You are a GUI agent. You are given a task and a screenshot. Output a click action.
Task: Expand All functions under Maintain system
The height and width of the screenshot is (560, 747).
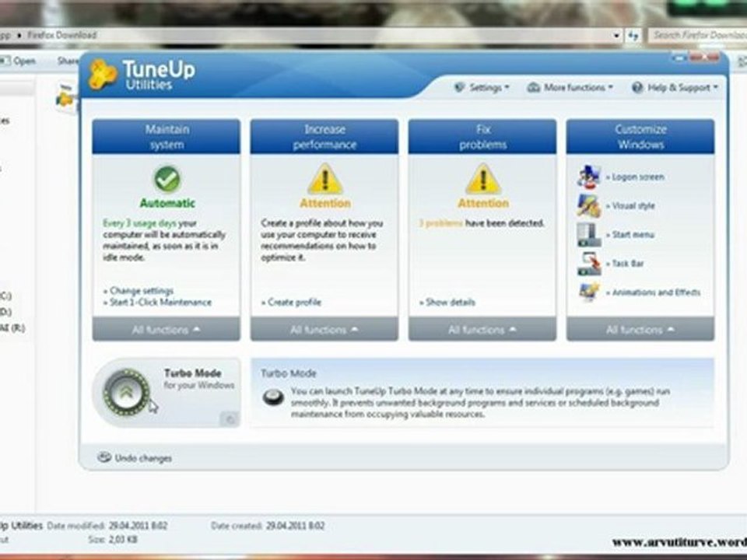click(167, 330)
